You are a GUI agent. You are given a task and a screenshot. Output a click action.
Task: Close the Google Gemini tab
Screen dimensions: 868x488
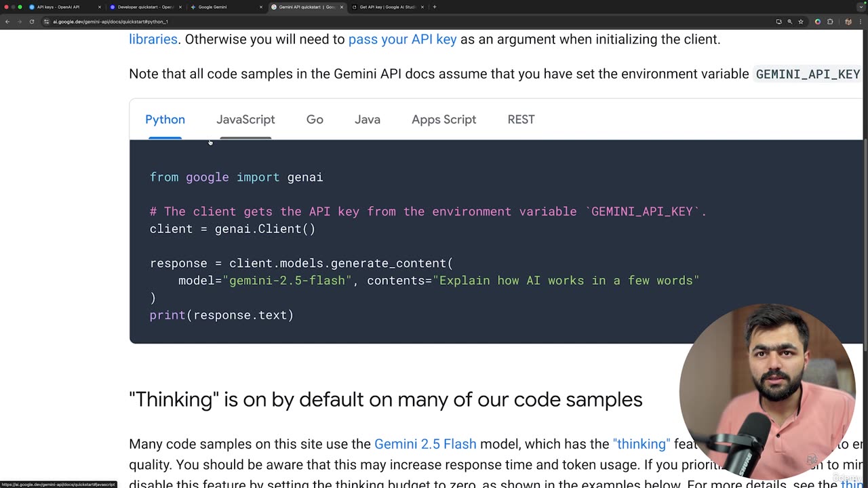(x=261, y=7)
